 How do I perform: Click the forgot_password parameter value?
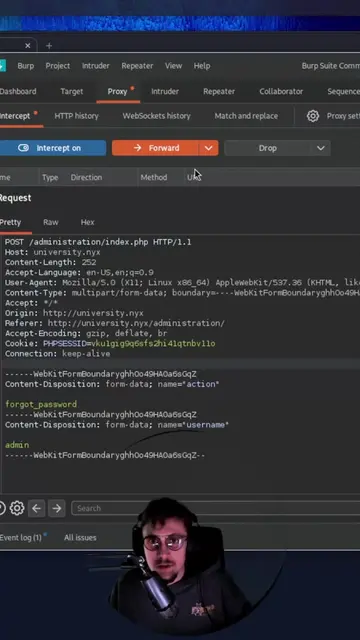click(41, 404)
